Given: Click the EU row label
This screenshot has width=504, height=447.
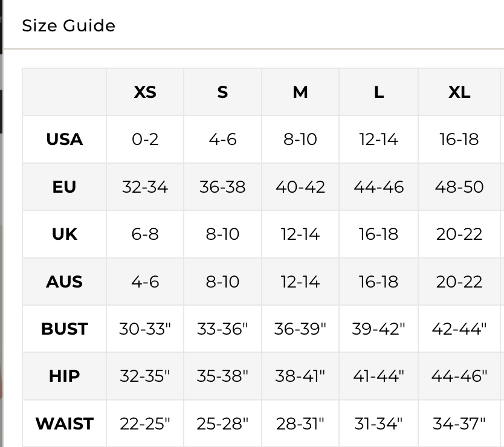Looking at the screenshot, I should pos(64,187).
